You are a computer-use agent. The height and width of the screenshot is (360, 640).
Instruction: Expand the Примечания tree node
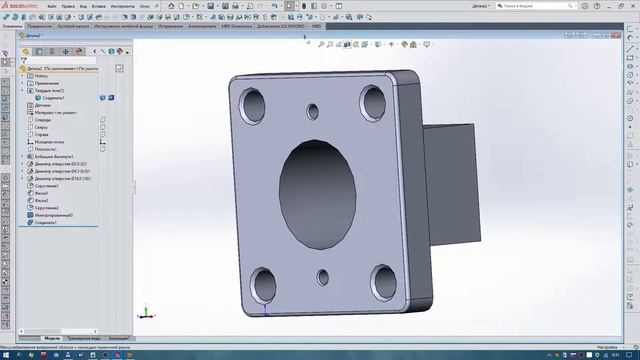(22, 83)
